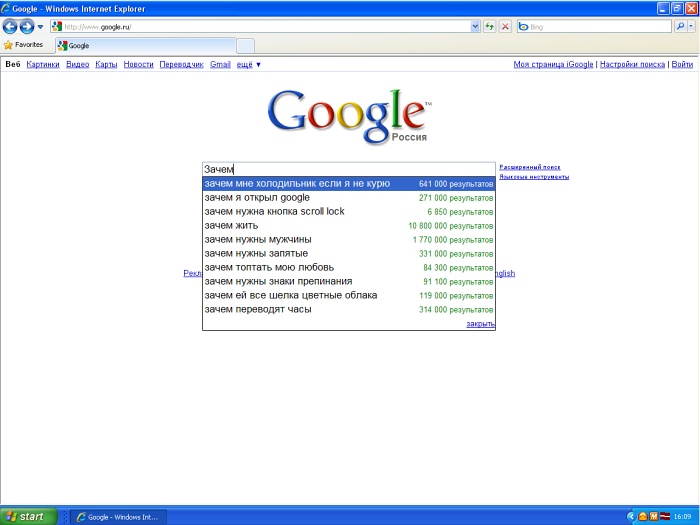Screen dimensions: 700x525
Task: Refresh the page using the green arrows icon
Action: (490, 27)
